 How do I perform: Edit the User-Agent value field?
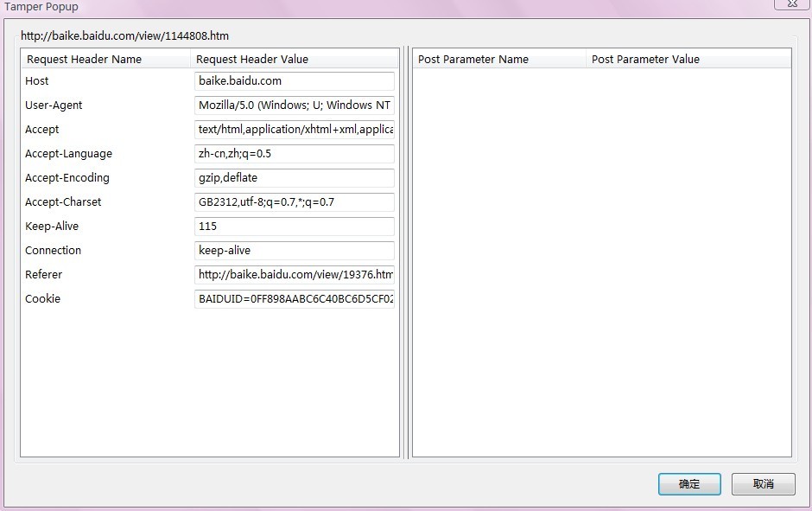pos(295,105)
